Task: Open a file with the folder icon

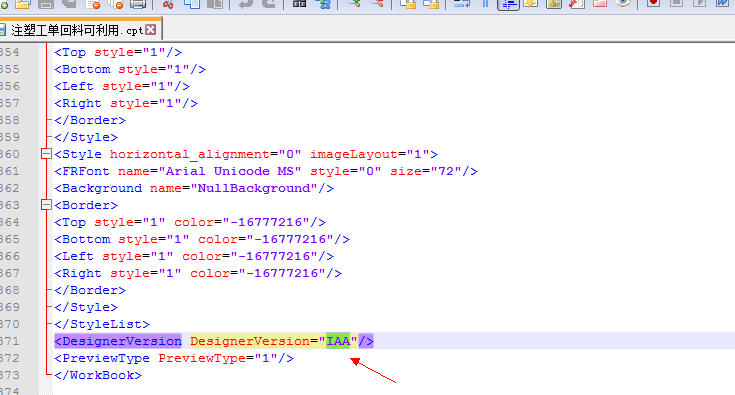Action: (22, 4)
